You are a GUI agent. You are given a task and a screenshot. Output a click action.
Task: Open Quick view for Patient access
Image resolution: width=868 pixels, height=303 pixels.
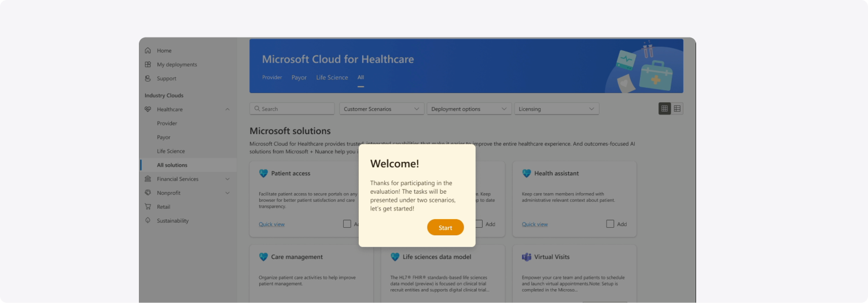click(271, 224)
